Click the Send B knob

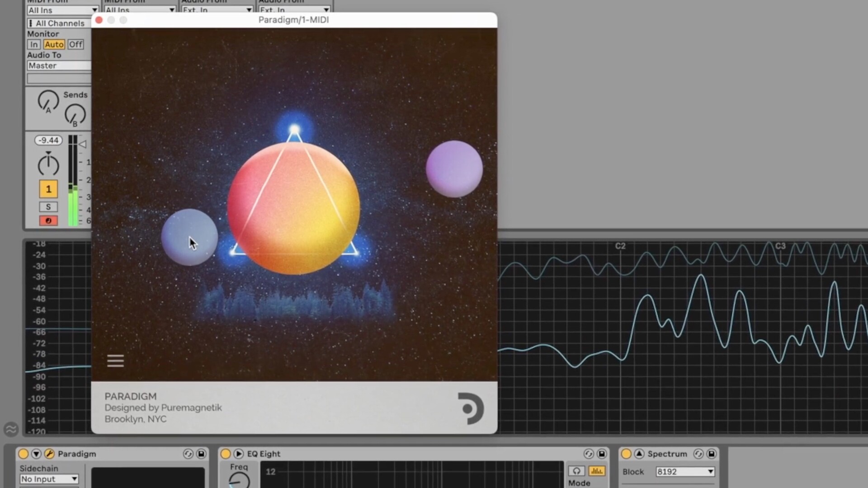pyautogui.click(x=75, y=115)
